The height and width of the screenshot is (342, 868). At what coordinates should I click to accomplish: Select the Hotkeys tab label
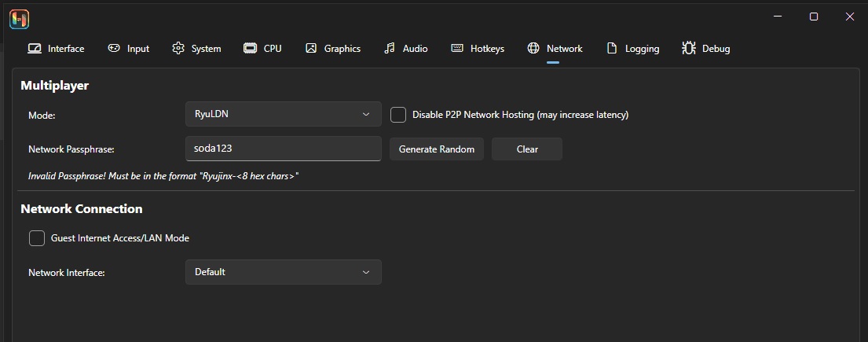coord(487,49)
